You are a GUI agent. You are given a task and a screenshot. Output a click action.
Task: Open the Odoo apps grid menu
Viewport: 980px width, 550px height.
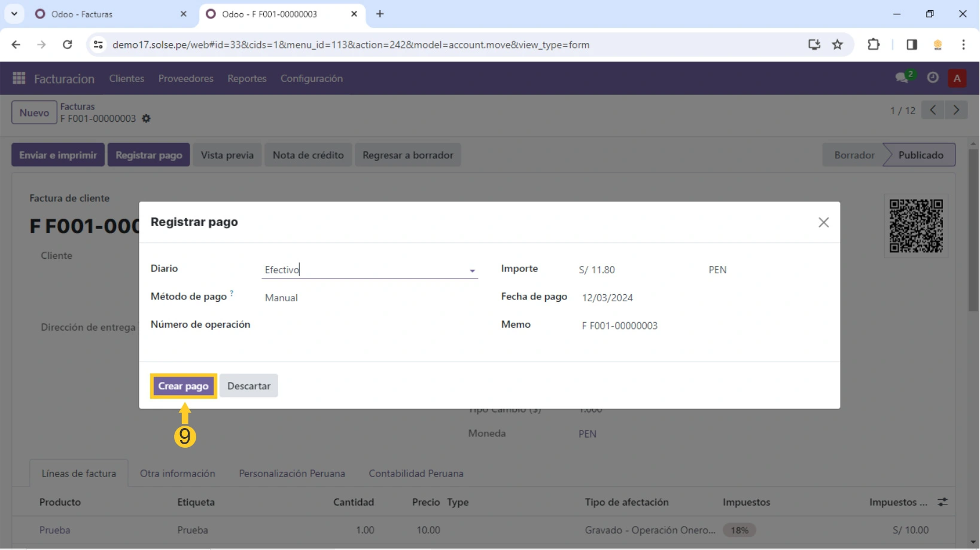click(19, 78)
